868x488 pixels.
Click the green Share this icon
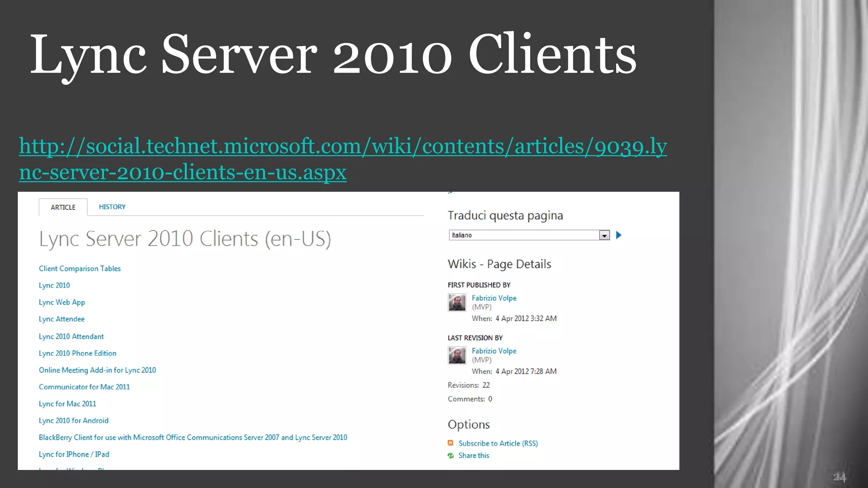[x=451, y=456]
